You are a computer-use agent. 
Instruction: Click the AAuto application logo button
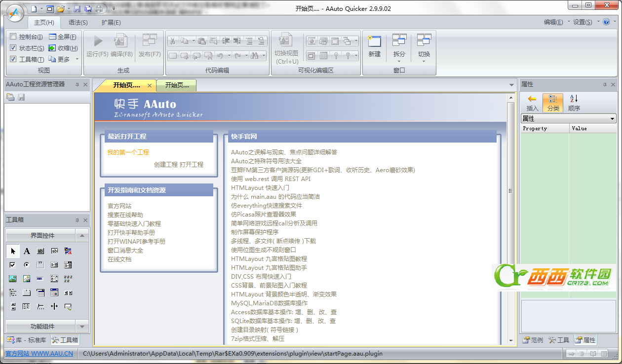coord(14,13)
